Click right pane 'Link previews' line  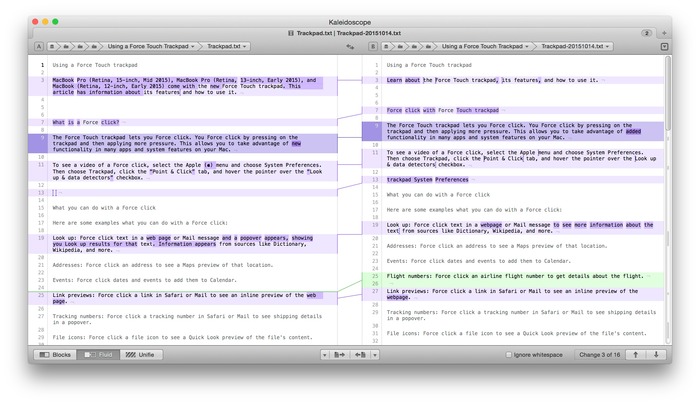pos(512,294)
